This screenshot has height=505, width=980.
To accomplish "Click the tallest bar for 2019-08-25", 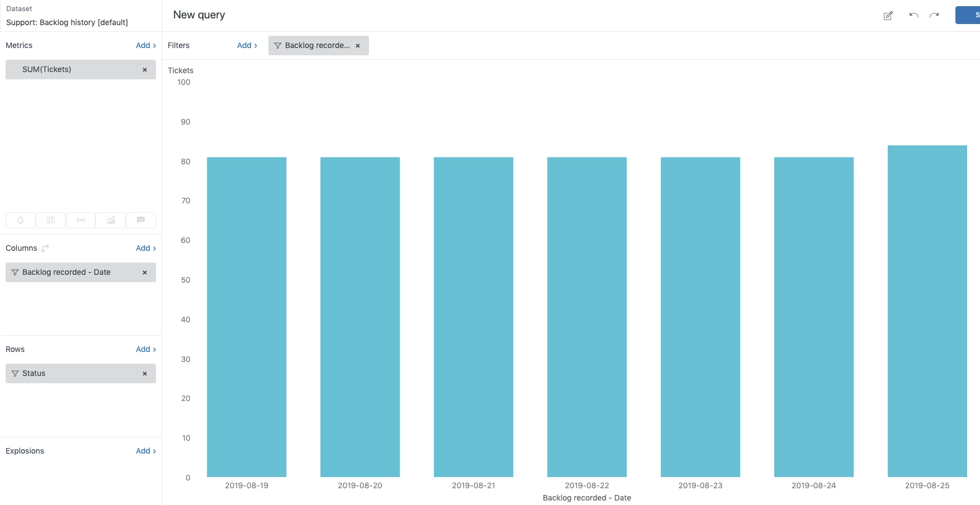I will (x=927, y=311).
